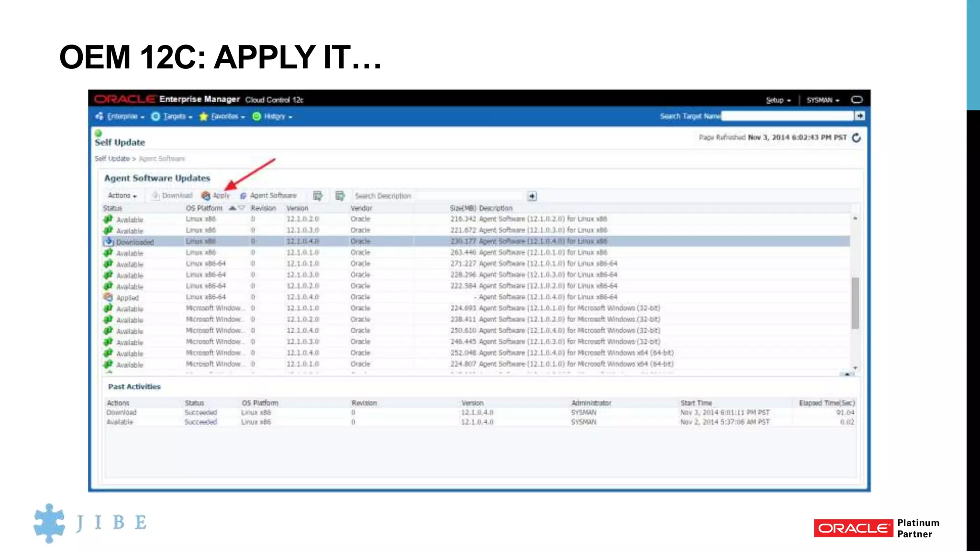Click the first export table icon after Agent Software

coord(317,196)
